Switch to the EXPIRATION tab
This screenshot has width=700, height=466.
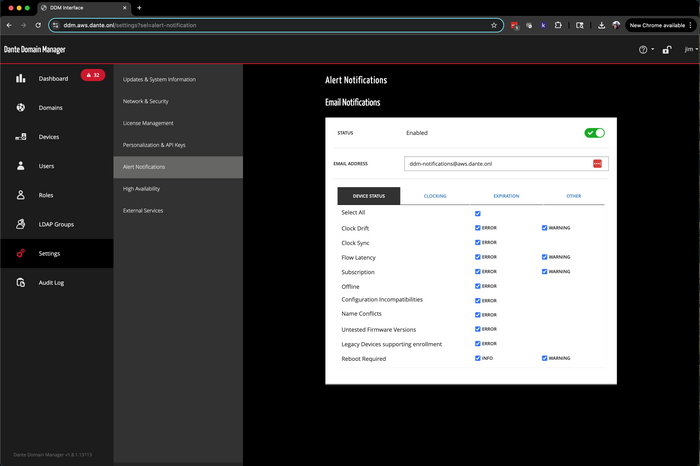pos(506,196)
